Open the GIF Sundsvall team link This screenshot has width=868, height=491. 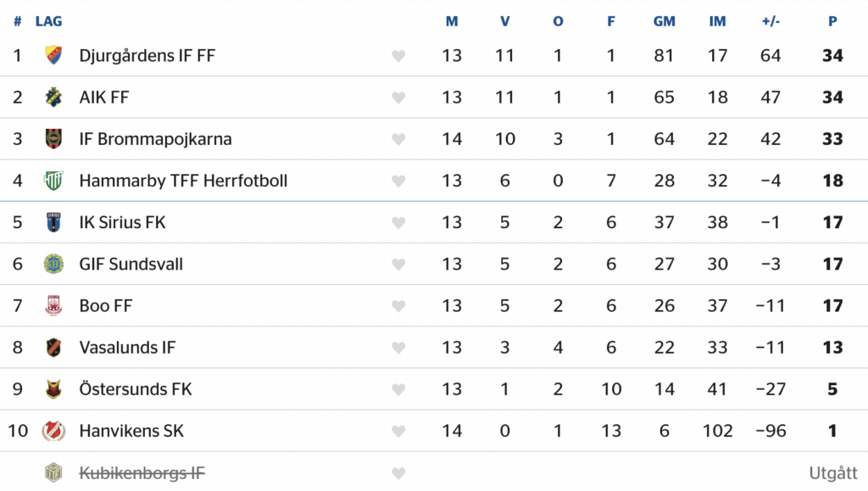coord(131,264)
